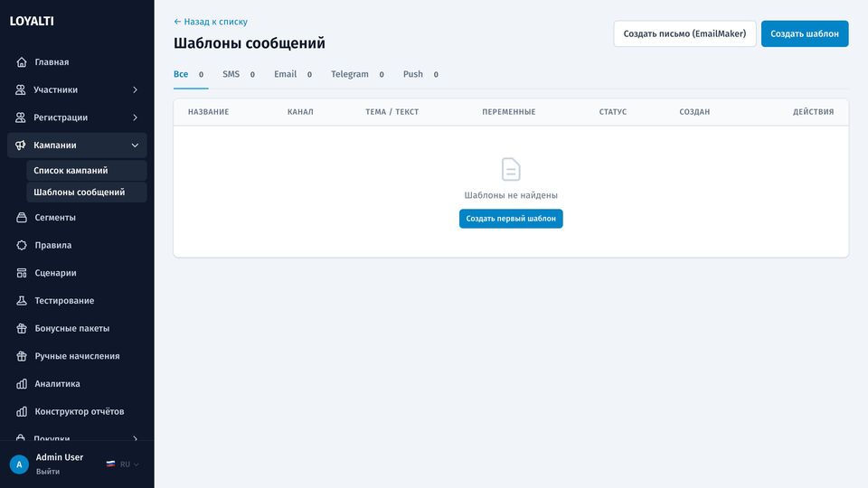Click Создать письмо (EmailMaker) button
The image size is (868, 488).
coord(684,33)
